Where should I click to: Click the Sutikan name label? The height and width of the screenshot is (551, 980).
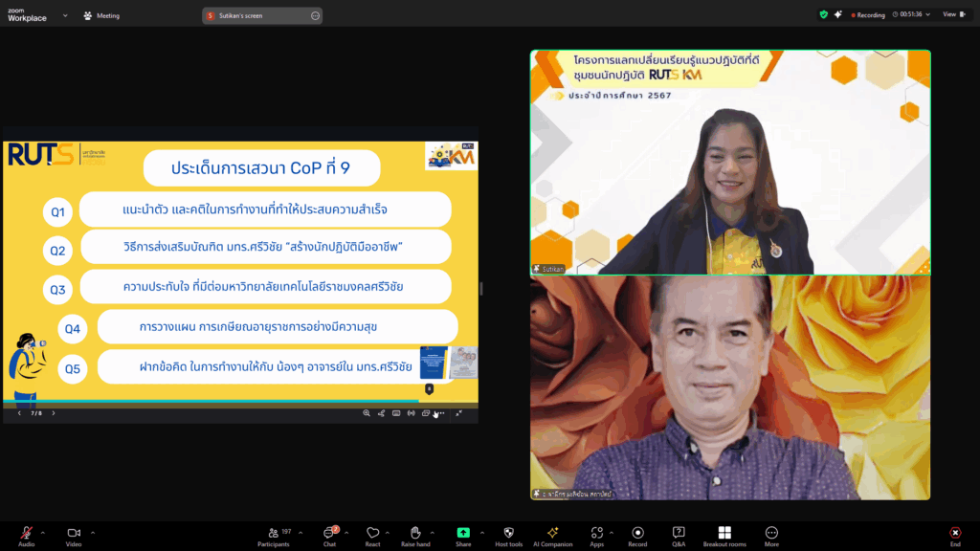[x=548, y=269]
